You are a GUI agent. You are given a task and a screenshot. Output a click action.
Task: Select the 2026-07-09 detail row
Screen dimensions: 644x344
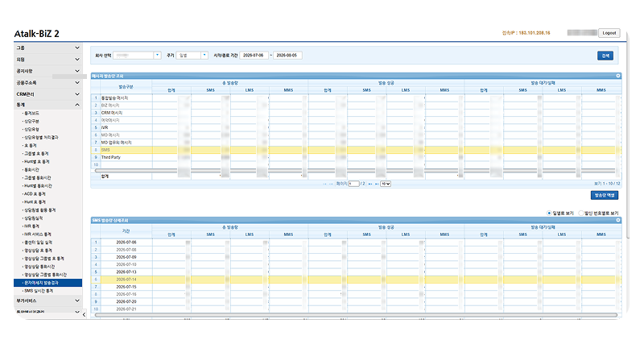pyautogui.click(x=356, y=257)
